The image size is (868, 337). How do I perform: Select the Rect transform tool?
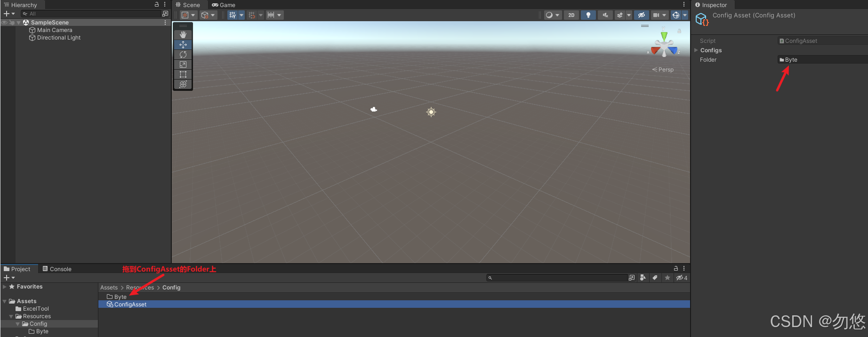tap(183, 74)
